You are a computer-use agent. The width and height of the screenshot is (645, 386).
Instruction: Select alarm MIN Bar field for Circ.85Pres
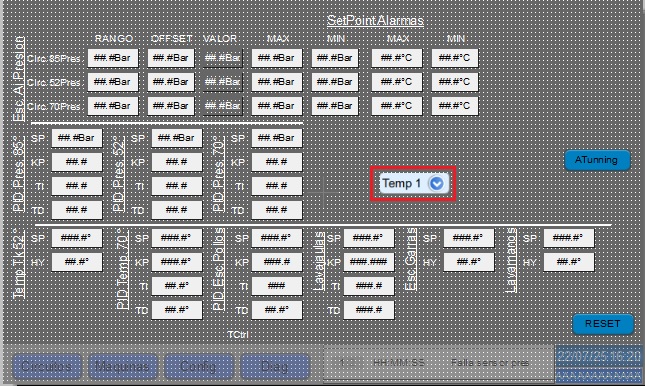pos(335,58)
